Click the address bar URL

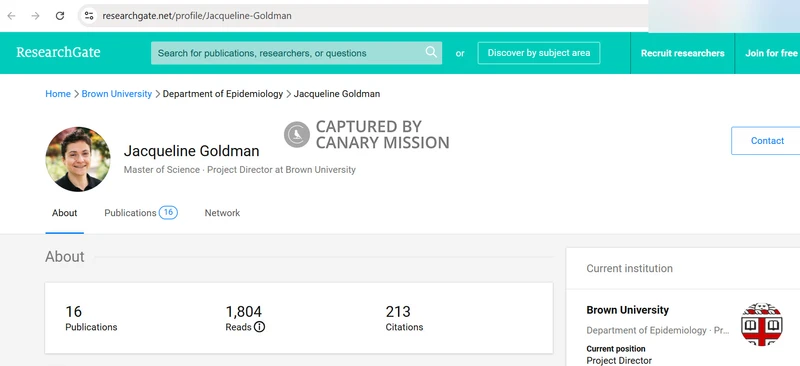pos(197,16)
